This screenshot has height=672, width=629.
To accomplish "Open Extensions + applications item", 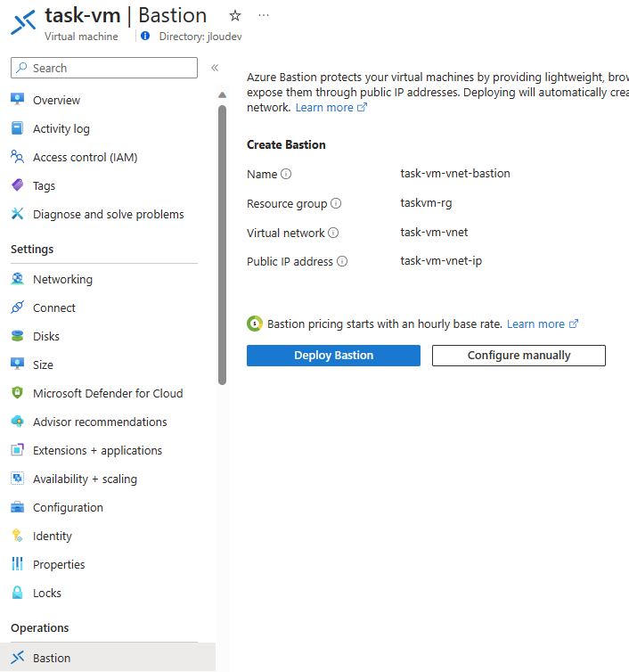I will pos(98,450).
